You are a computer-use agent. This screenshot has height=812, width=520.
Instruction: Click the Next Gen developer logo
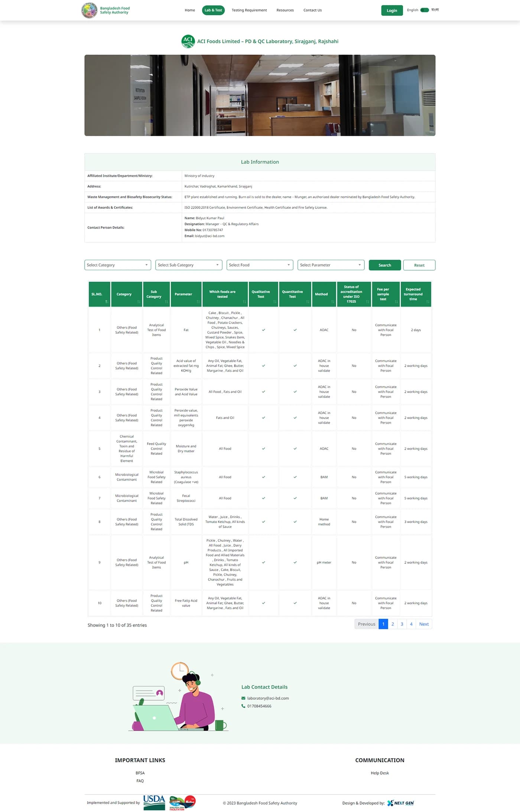pos(400,803)
